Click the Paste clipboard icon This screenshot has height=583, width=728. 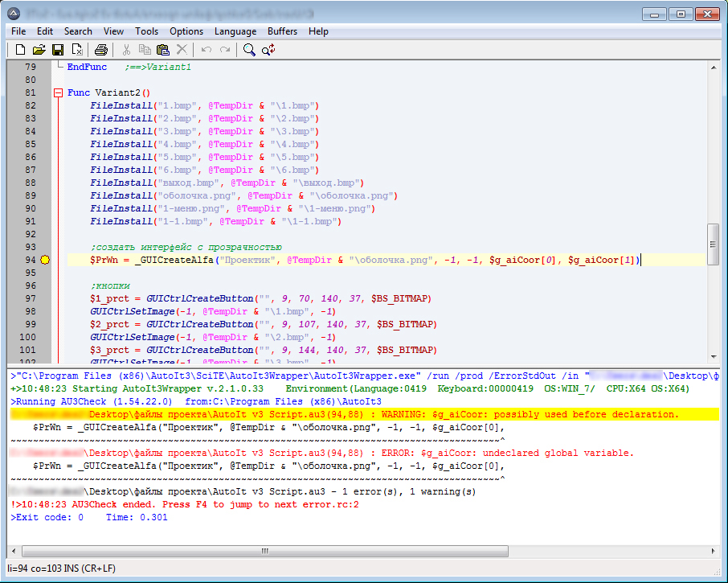163,50
